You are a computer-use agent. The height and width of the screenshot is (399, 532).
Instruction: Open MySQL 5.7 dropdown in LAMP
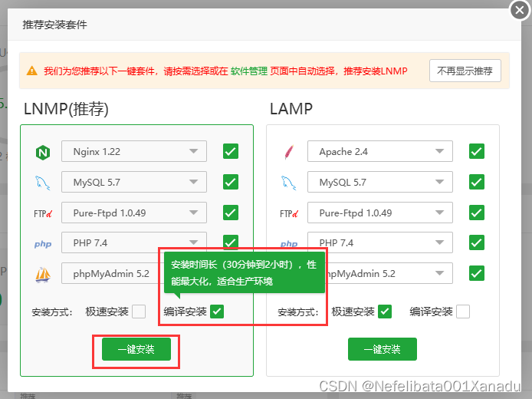380,182
